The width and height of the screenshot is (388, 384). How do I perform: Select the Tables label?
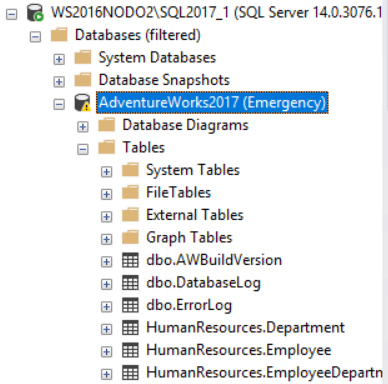pos(144,147)
